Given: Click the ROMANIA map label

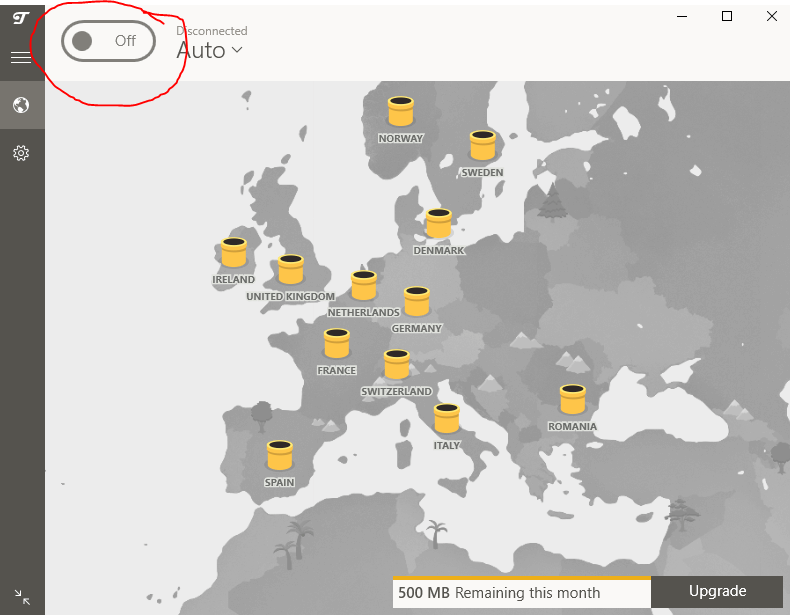Looking at the screenshot, I should tap(572, 427).
